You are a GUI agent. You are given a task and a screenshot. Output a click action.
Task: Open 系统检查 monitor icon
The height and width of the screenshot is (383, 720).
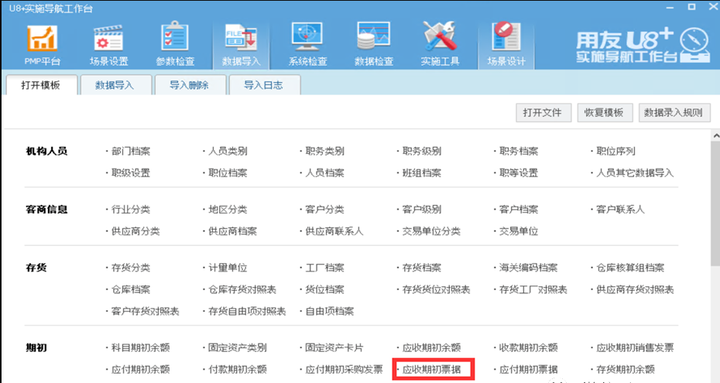[x=307, y=45]
